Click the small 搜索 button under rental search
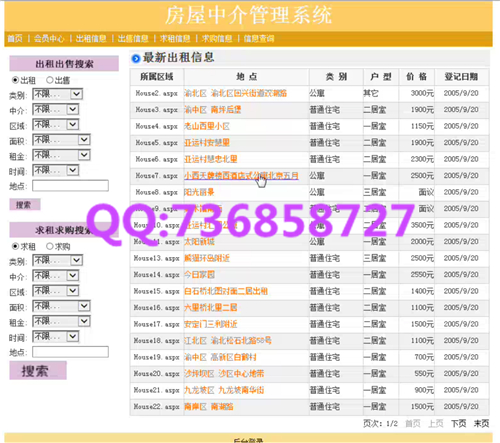Viewport: 500px width, 443px height. click(25, 205)
